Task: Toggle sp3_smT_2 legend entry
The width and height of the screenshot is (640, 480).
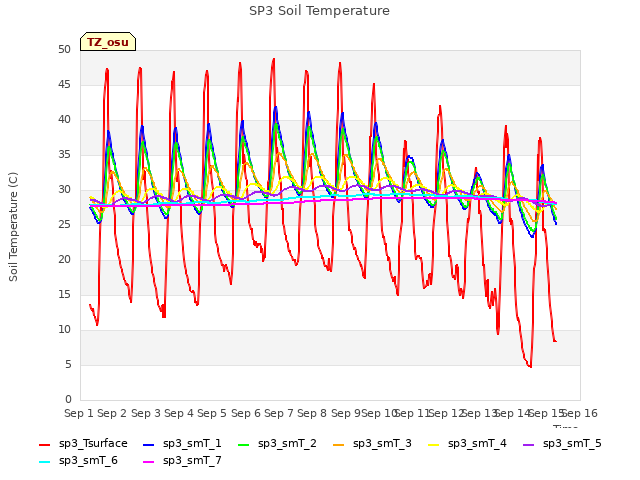Action: click(x=277, y=443)
